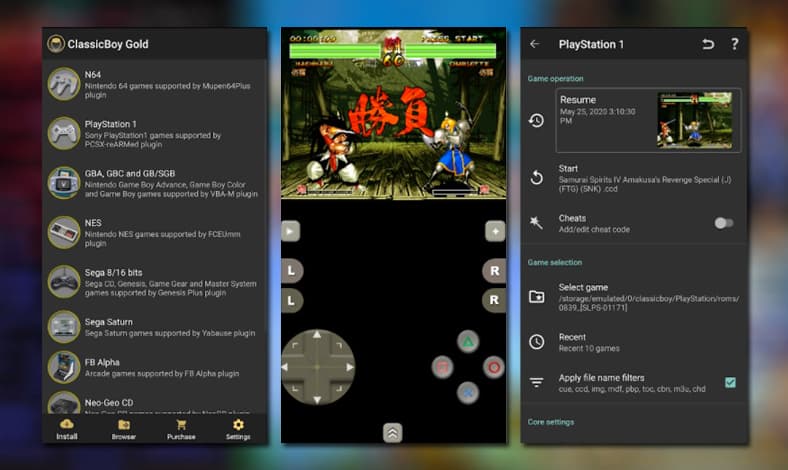Open the PlayStation 1 gamepad icon
This screenshot has height=470, width=788.
coord(64,133)
